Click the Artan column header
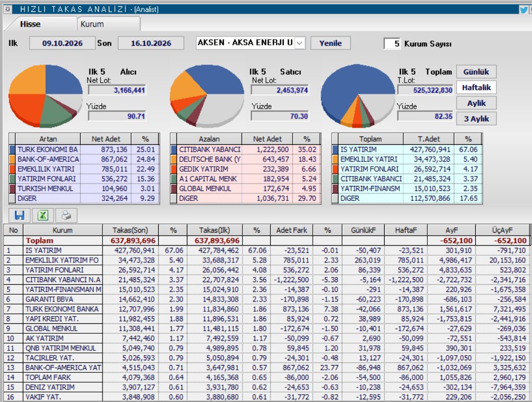The width and height of the screenshot is (532, 402). point(48,139)
